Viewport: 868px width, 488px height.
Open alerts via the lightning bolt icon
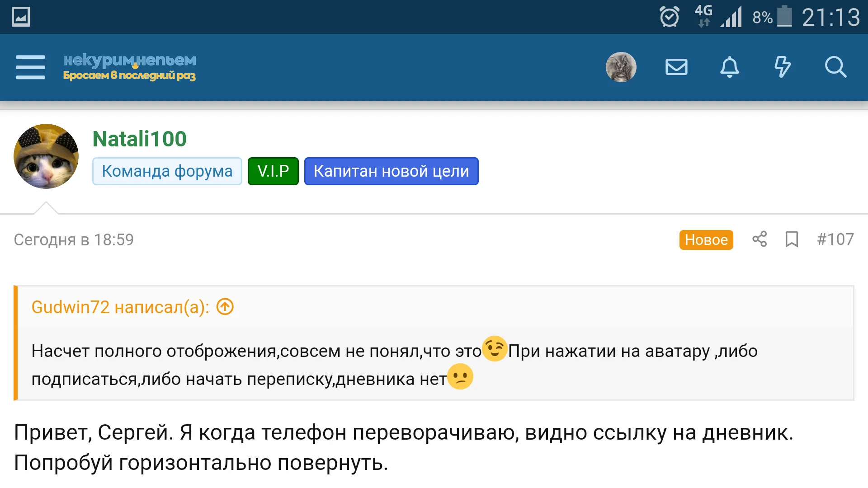click(783, 67)
